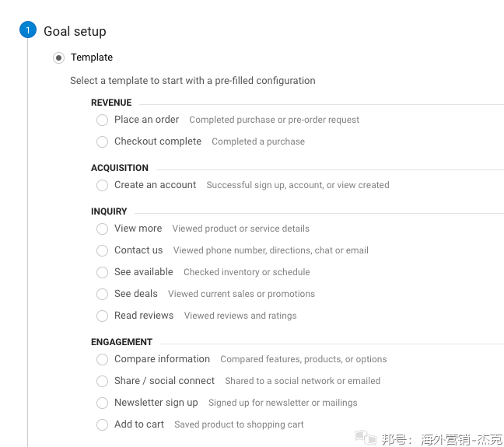
Task: Pick the See deals radio button
Action: 102,295
